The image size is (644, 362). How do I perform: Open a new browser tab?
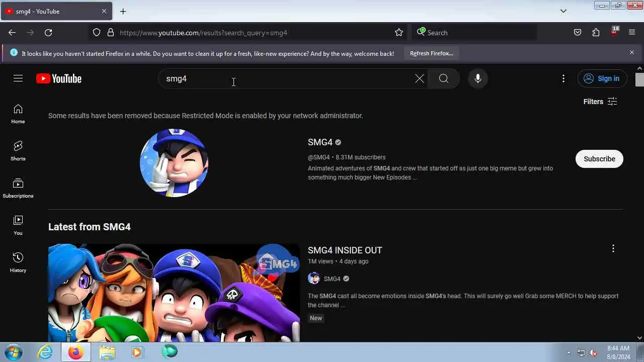(x=123, y=11)
